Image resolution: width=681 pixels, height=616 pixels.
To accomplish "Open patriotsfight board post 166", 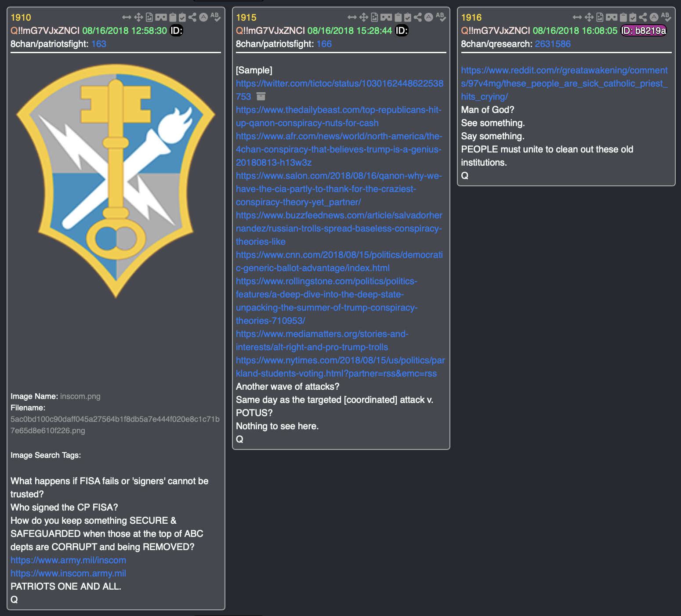I will [324, 44].
